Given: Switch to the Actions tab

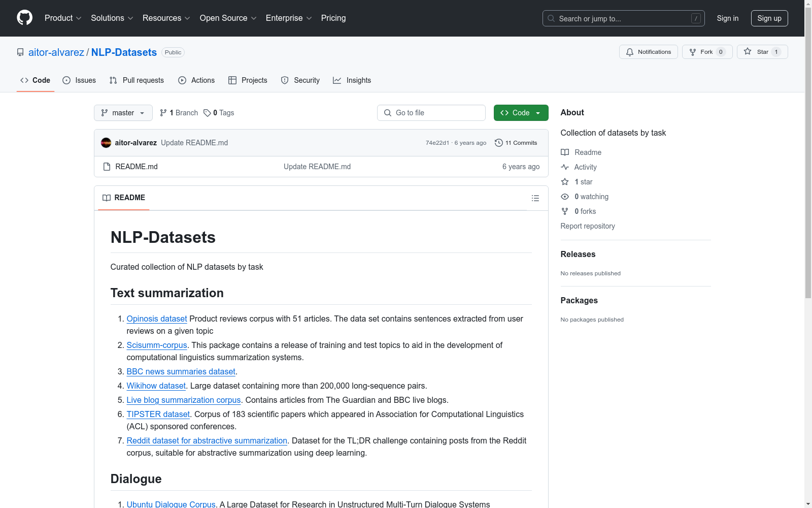Looking at the screenshot, I should (x=196, y=80).
